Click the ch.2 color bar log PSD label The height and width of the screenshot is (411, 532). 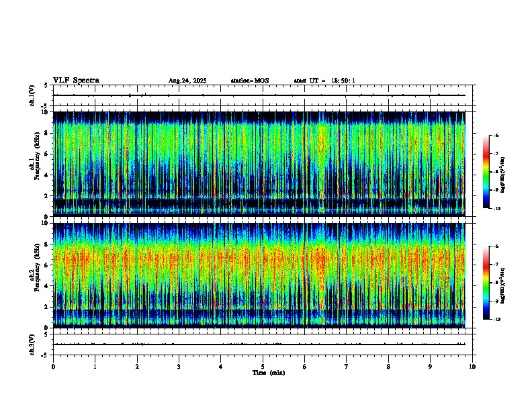point(503,286)
